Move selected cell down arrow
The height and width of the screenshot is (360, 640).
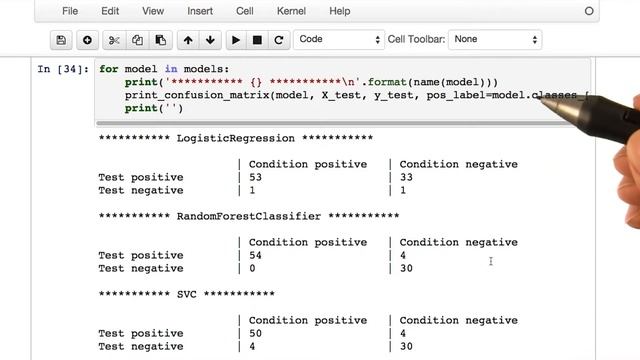(210, 40)
